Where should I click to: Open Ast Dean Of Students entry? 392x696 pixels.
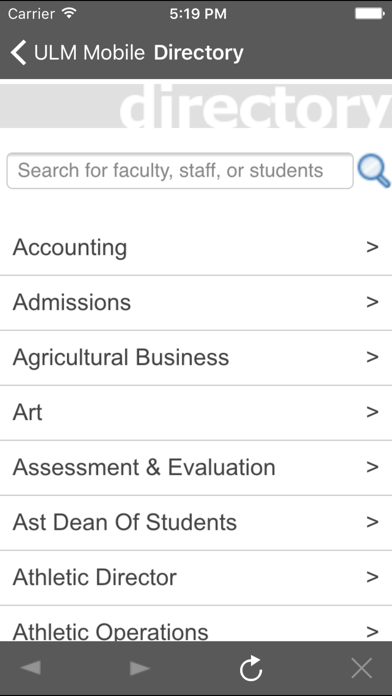click(196, 523)
